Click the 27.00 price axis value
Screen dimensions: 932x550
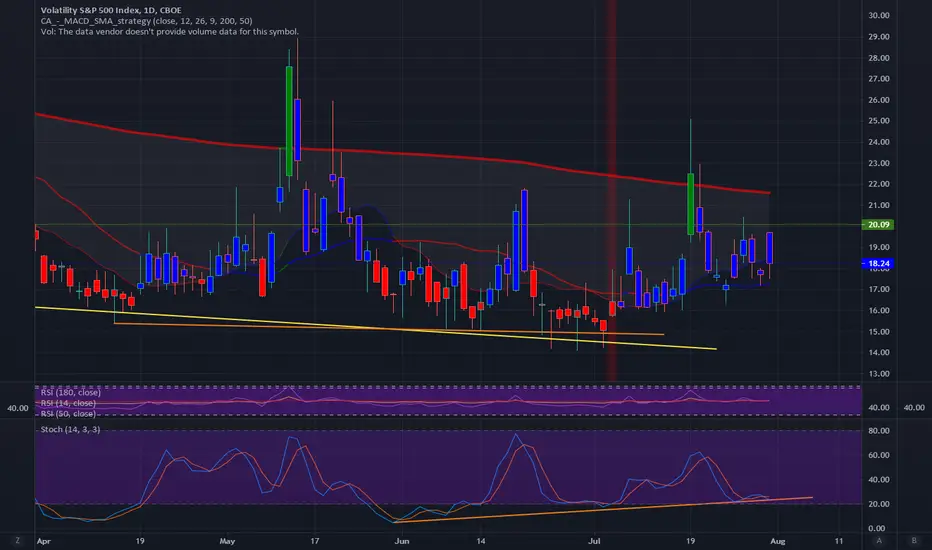pos(879,79)
